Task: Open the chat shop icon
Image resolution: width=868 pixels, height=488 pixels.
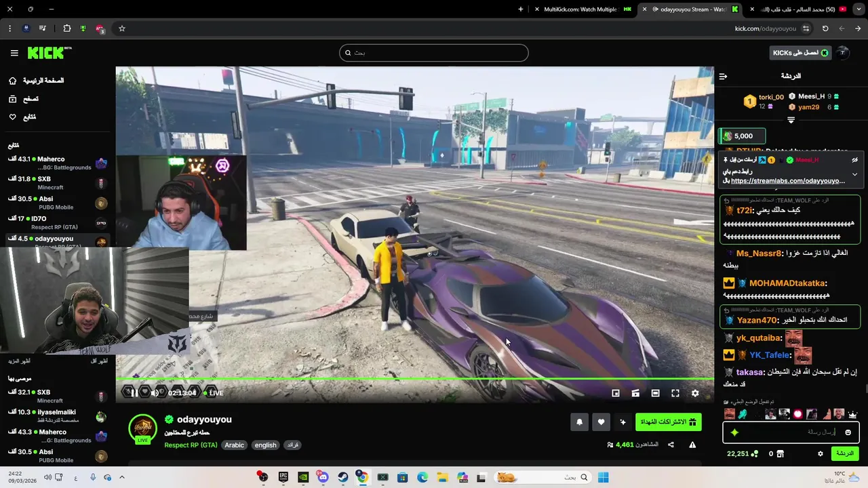Action: click(x=780, y=453)
